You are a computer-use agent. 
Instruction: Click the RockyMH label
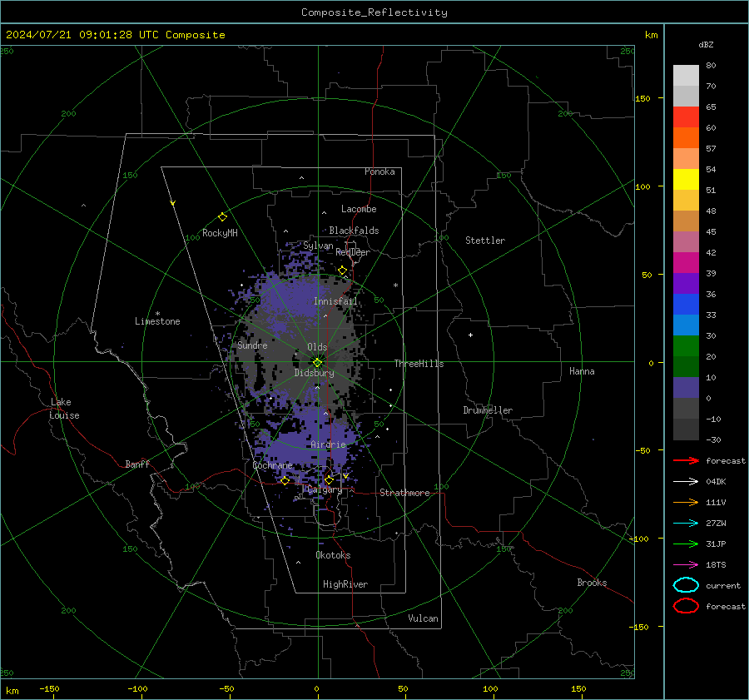pos(220,233)
